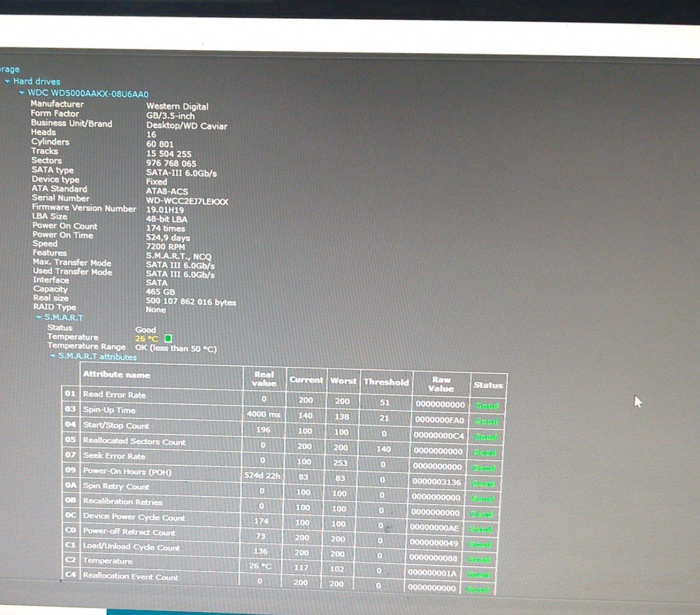
Task: Select the Serial Number entry
Action: tap(60, 198)
